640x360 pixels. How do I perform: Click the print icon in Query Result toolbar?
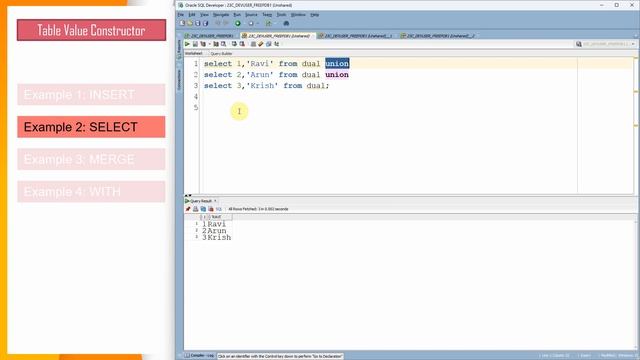196,209
